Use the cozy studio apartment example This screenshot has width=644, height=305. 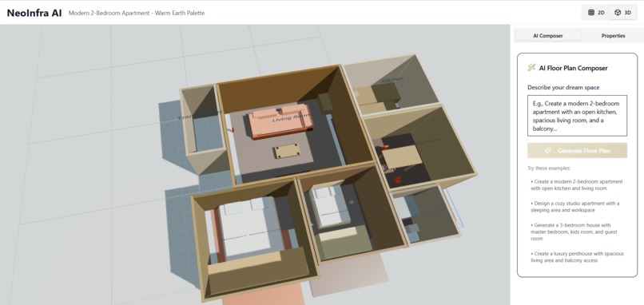(x=575, y=207)
